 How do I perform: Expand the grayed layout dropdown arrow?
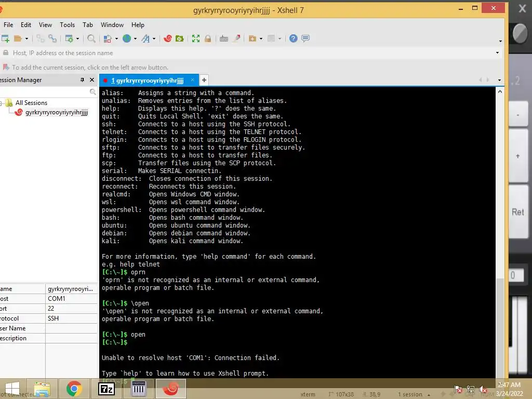click(x=280, y=38)
